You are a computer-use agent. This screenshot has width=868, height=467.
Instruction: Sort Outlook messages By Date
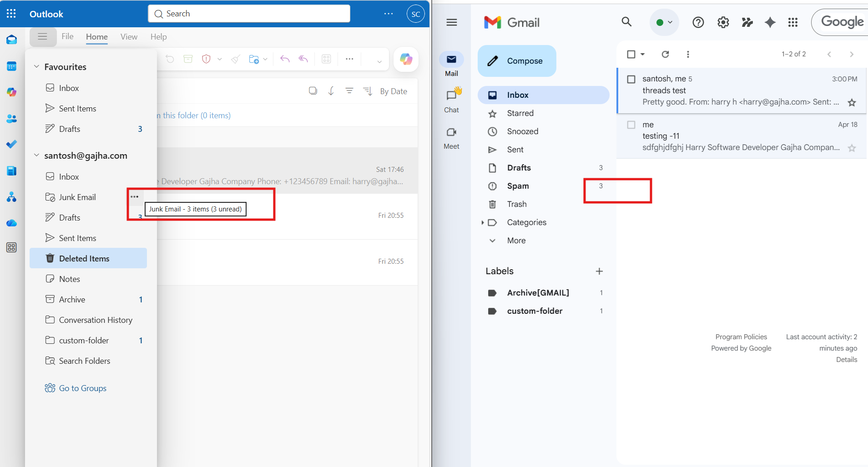tap(394, 91)
